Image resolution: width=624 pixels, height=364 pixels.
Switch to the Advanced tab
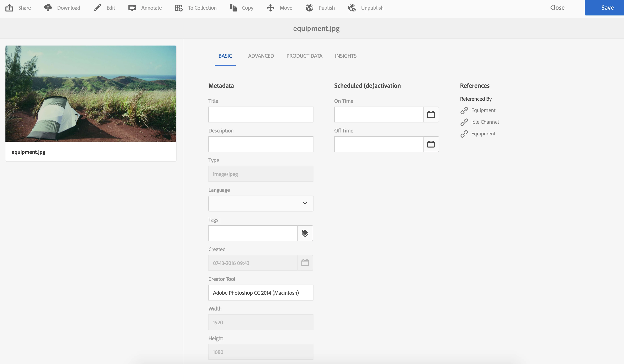[261, 56]
